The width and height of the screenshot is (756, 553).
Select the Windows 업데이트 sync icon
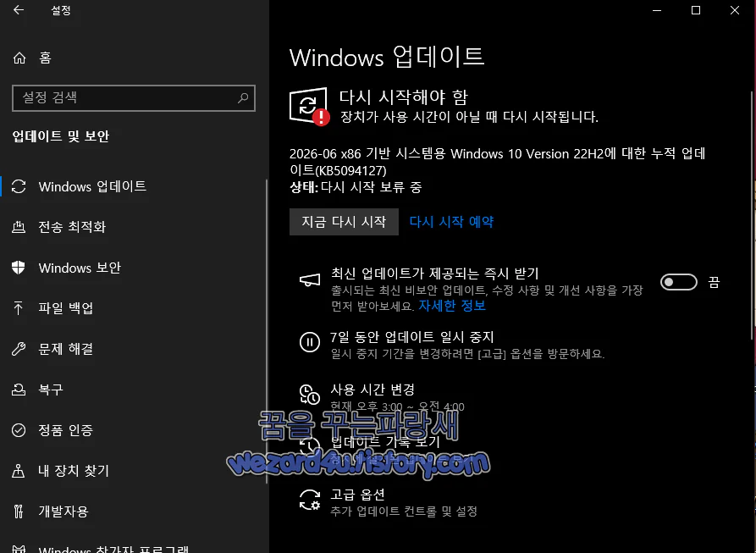(x=19, y=186)
